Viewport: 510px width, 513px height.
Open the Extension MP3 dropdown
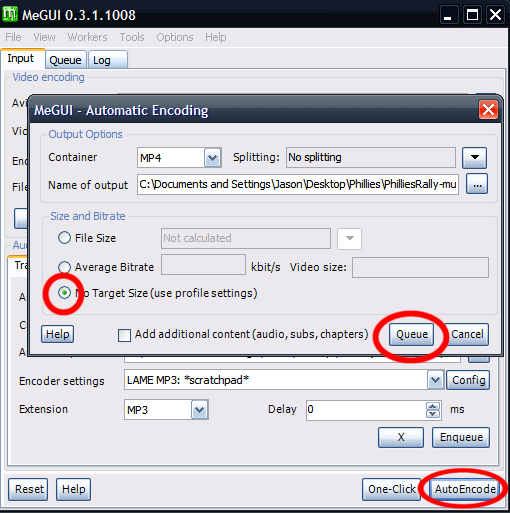200,409
